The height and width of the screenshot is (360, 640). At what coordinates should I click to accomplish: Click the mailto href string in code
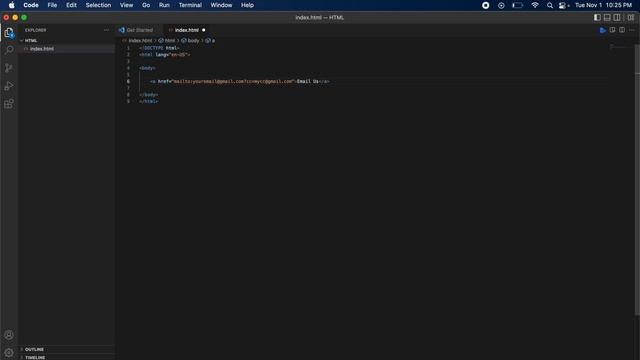[x=233, y=81]
